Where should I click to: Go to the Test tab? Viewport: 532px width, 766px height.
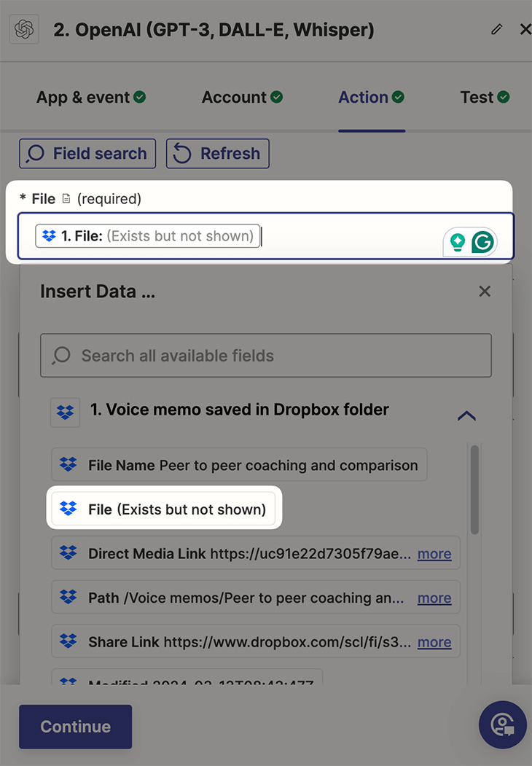click(485, 97)
